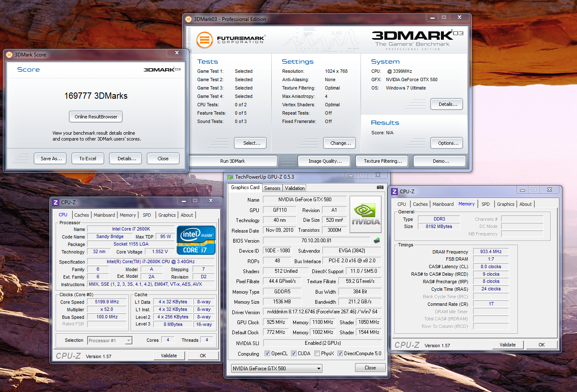Screen dimensions: 577x392
Task: Click the 169777 3DMarks score text
Action: click(96, 96)
